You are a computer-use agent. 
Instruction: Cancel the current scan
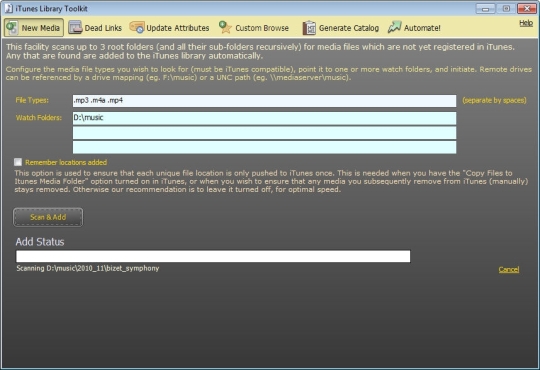point(509,269)
